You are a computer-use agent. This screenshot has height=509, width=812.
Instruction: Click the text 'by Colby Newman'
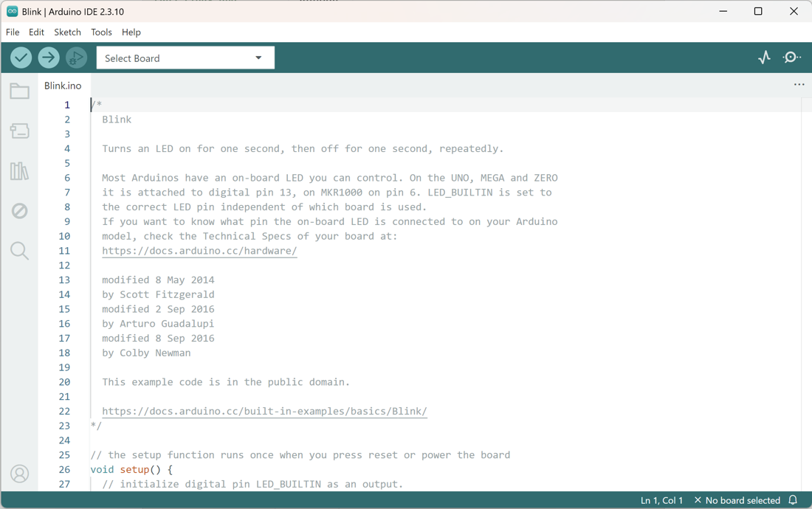146,353
